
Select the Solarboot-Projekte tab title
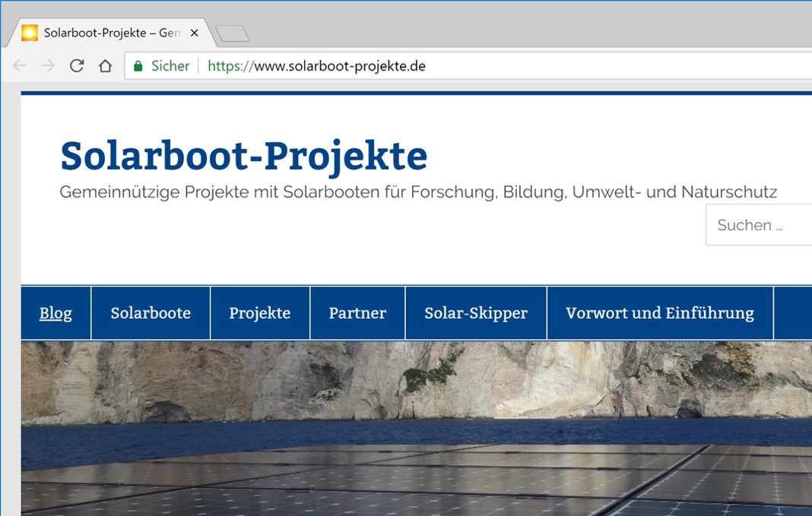pyautogui.click(x=111, y=33)
